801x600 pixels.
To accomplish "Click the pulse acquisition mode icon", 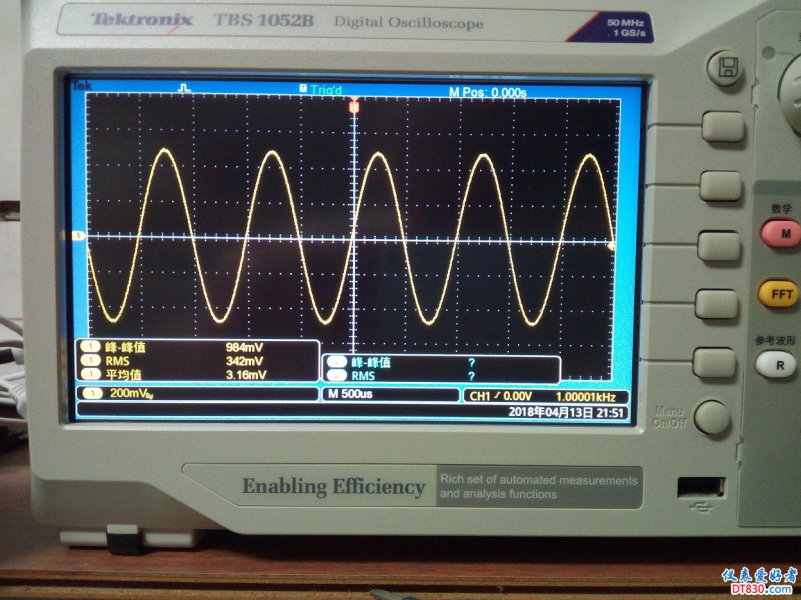I will coord(184,89).
